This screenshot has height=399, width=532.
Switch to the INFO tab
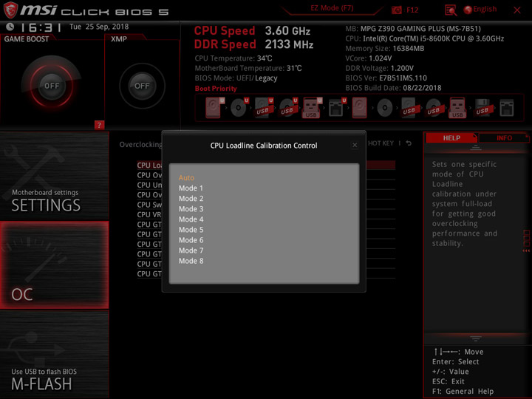[x=504, y=137]
